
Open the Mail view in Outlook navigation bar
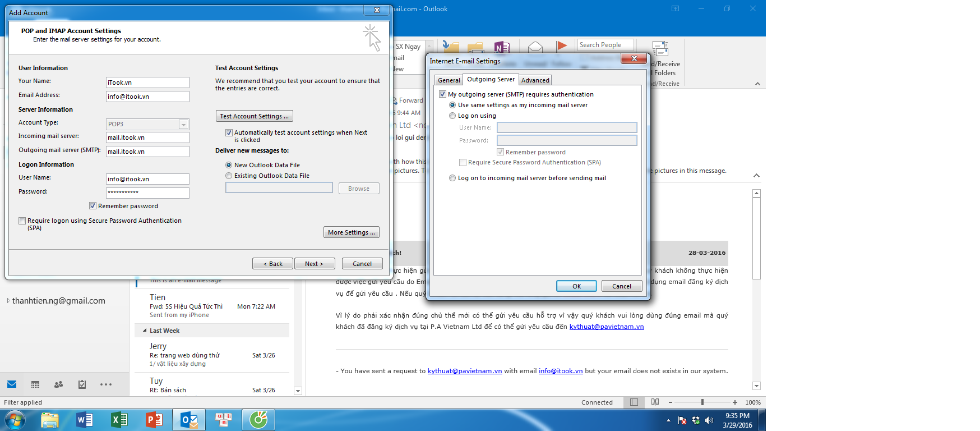[x=12, y=384]
